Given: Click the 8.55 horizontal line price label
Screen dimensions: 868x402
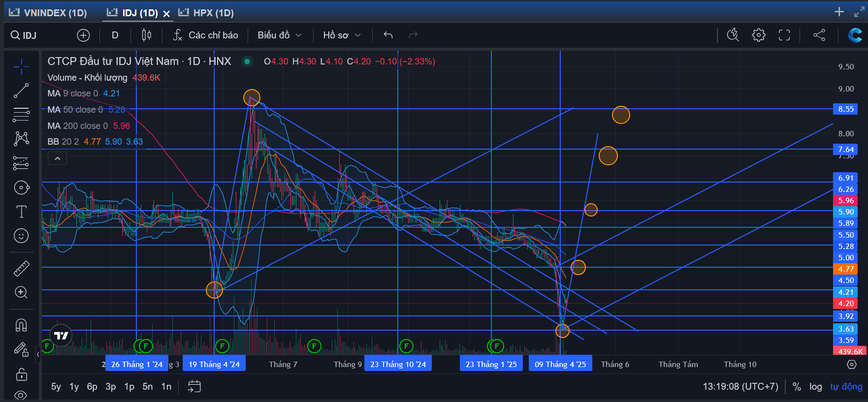Looking at the screenshot, I should (x=846, y=109).
